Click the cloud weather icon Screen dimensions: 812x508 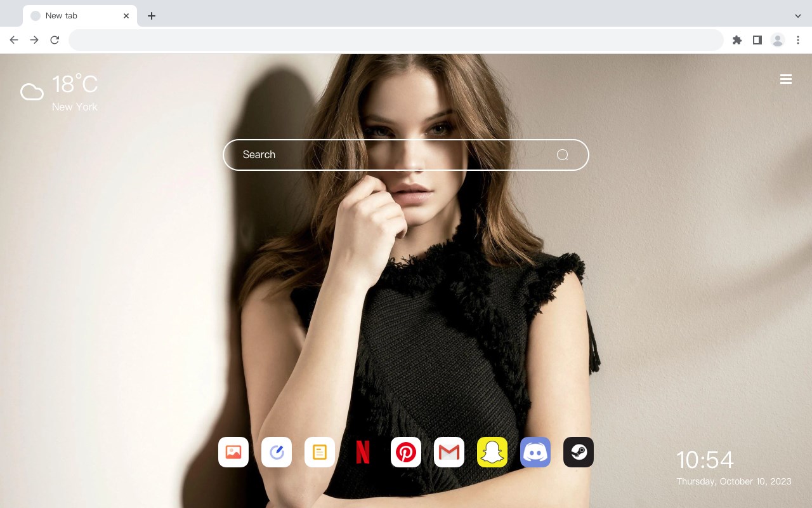point(32,92)
